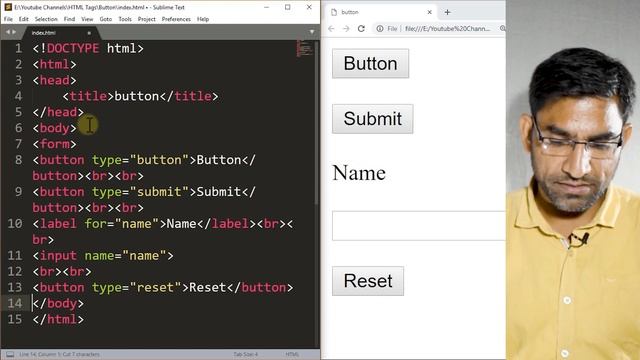Open the File menu in Sublime Text
Image resolution: width=640 pixels, height=360 pixels.
(x=8, y=19)
